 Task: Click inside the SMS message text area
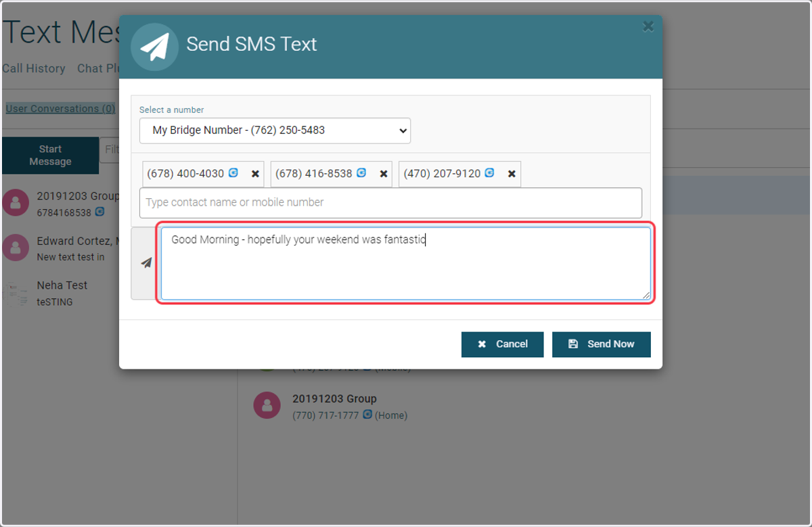(406, 263)
